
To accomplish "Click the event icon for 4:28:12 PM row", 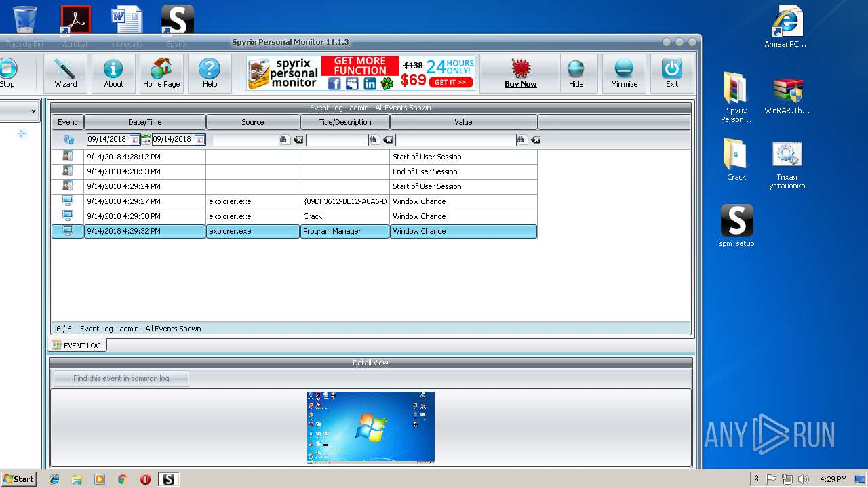I will (x=68, y=156).
